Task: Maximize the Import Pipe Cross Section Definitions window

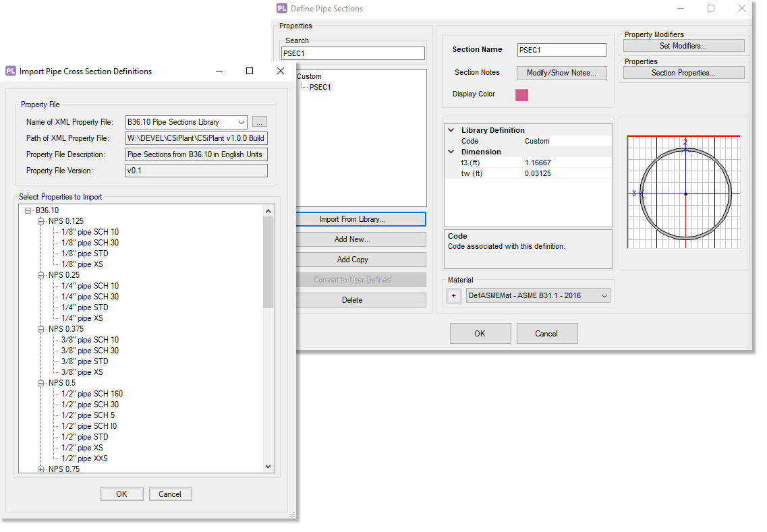Action: tap(250, 71)
